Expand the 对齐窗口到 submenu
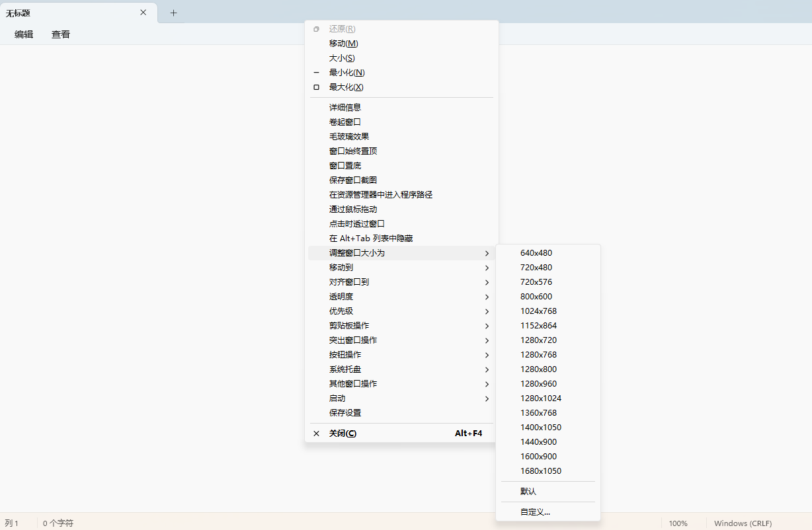Screen dimensions: 812x530 (x=401, y=282)
